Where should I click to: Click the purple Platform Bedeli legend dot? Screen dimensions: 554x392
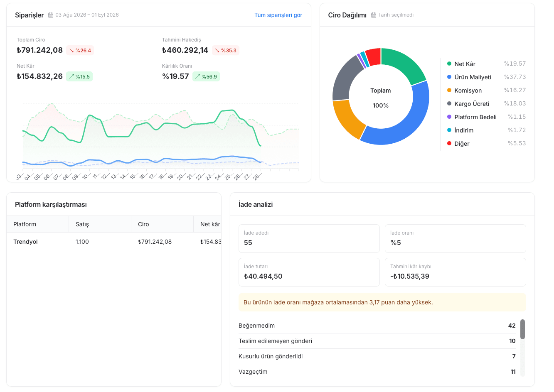pos(449,117)
